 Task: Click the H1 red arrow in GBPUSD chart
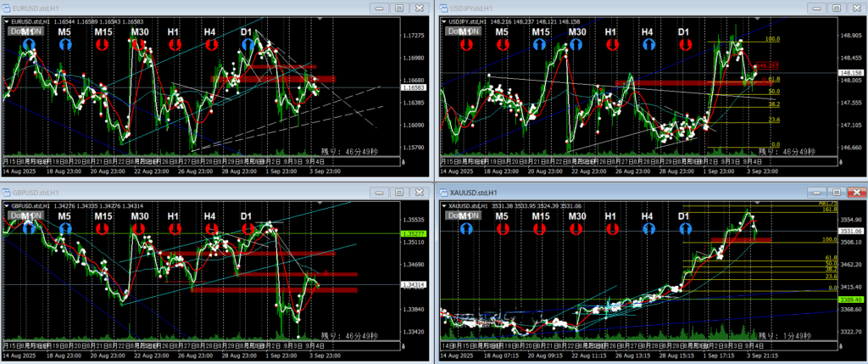[174, 228]
